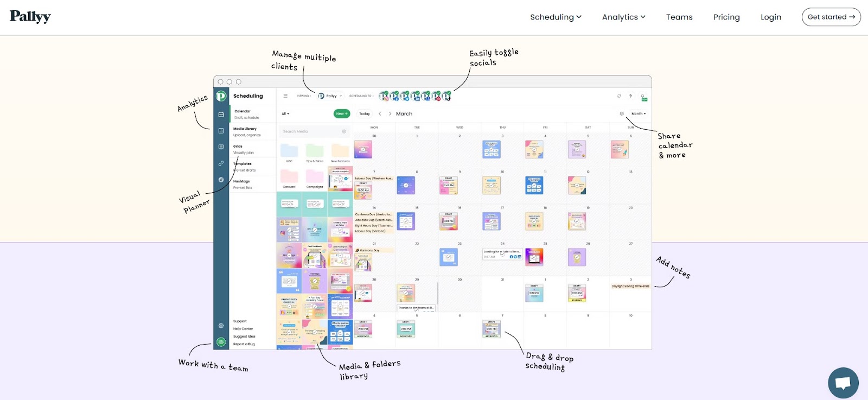Go to the Teams page
868x400 pixels.
pos(679,17)
